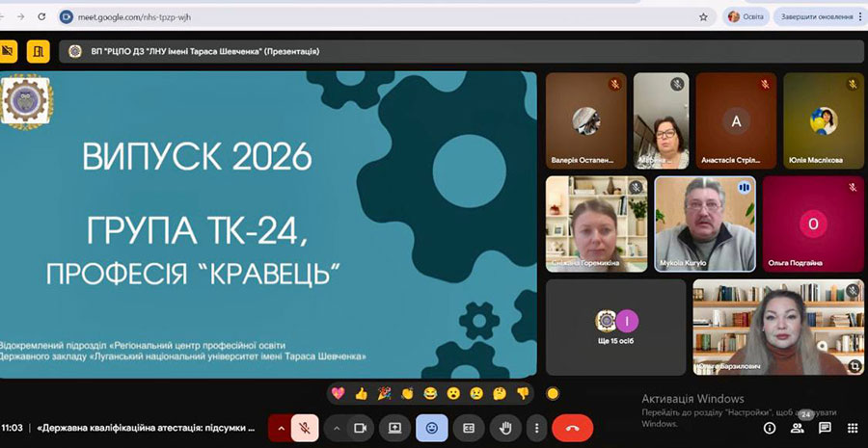Click pop-out icon on self-view tile
The width and height of the screenshot is (868, 448).
click(x=854, y=365)
